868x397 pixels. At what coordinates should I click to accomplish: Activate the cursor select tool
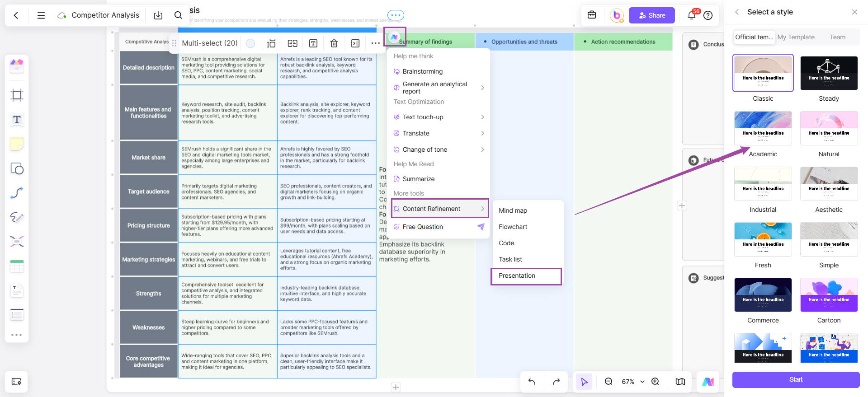point(585,382)
